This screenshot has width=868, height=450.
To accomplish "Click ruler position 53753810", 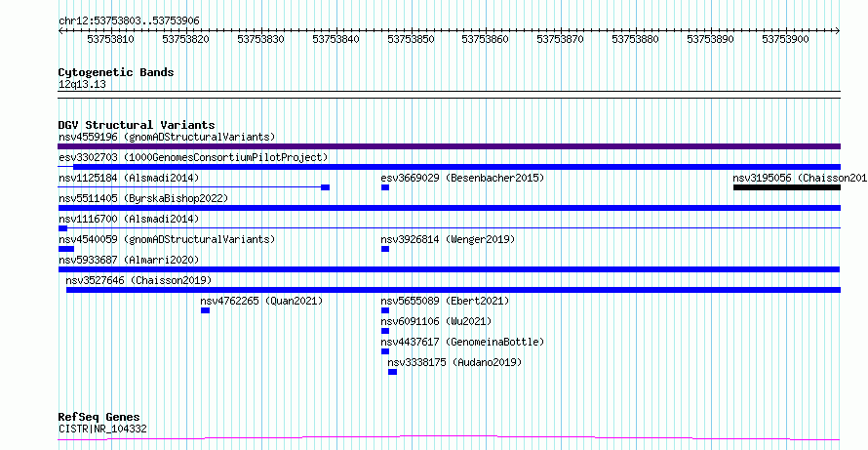I will click(x=111, y=39).
